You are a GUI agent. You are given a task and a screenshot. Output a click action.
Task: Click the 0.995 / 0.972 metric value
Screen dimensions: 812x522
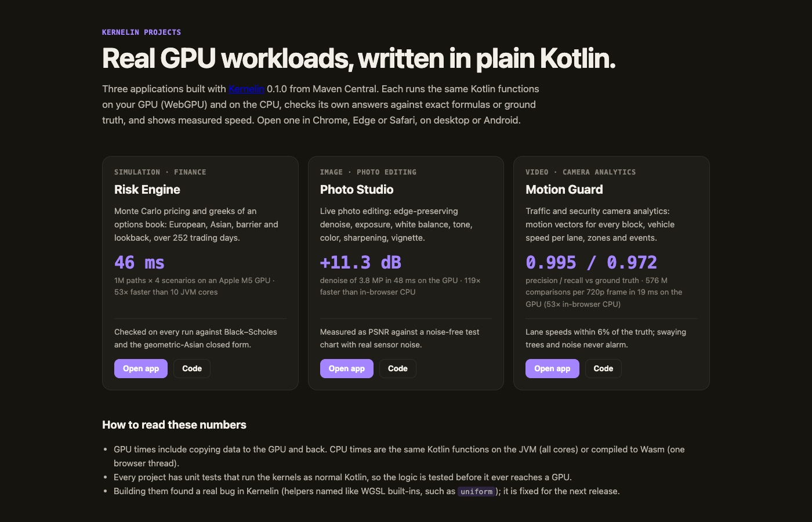coord(592,262)
